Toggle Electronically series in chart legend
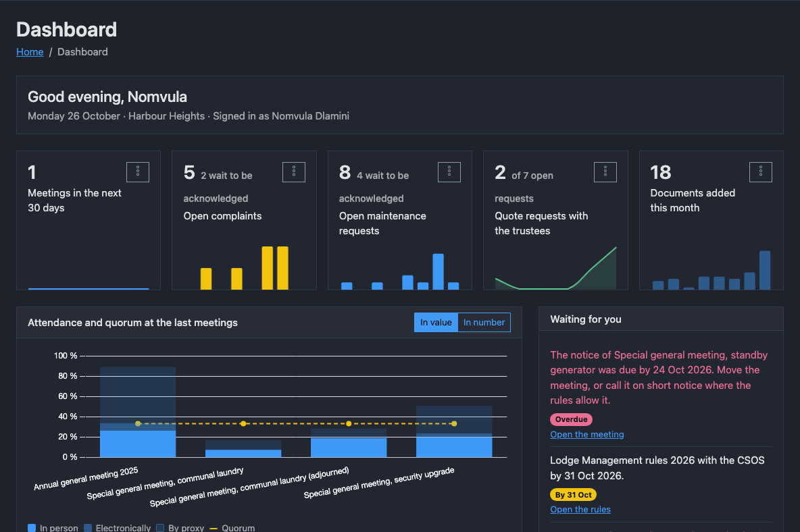The height and width of the screenshot is (532, 800). pyautogui.click(x=118, y=528)
